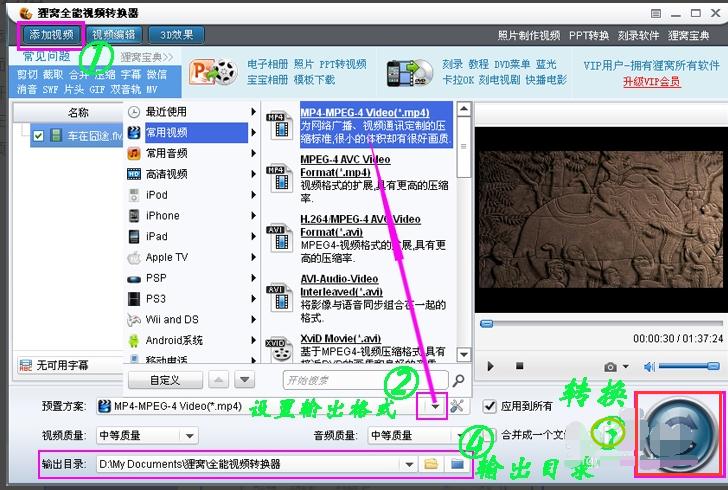Click the move up arrow button
Viewport: 728px width, 490px height.
pos(219,380)
